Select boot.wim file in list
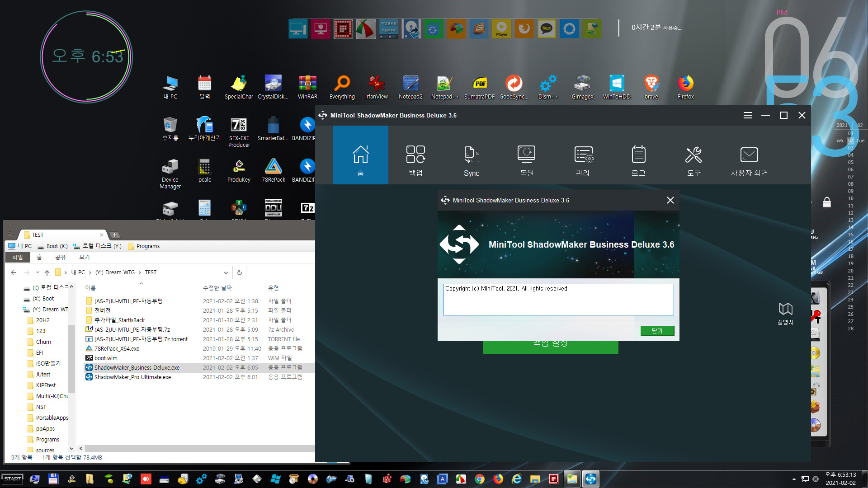 tap(106, 358)
